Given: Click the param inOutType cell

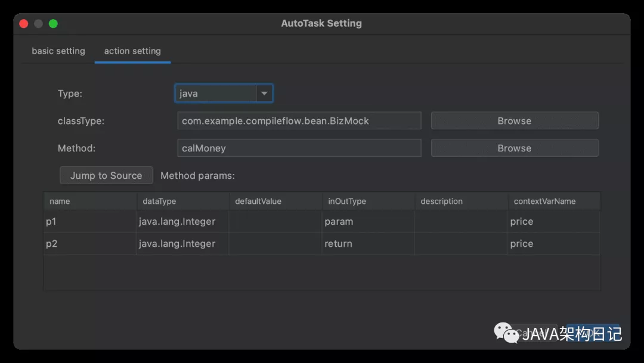Looking at the screenshot, I should 369,222.
